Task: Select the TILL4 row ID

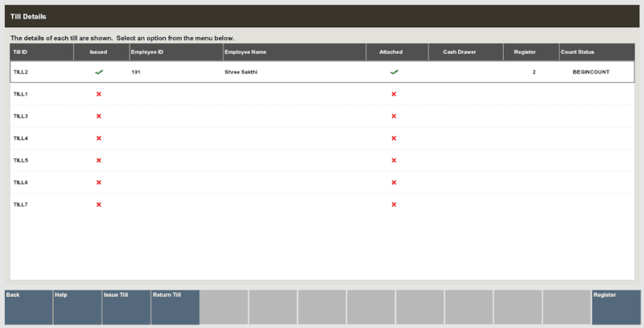Action: 21,138
